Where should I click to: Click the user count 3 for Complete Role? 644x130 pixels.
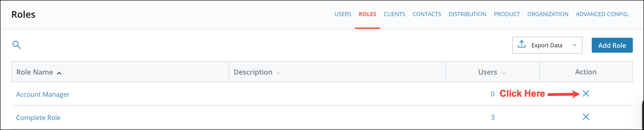pyautogui.click(x=493, y=117)
